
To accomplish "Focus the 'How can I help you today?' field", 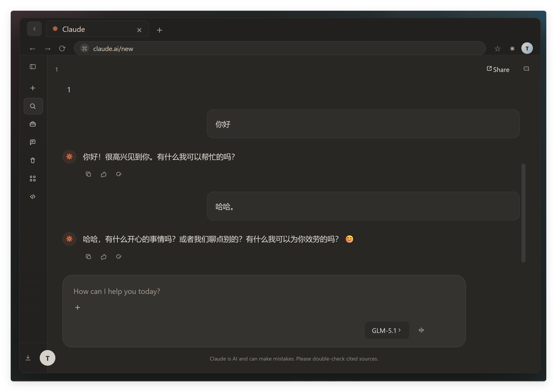I will pos(264,291).
